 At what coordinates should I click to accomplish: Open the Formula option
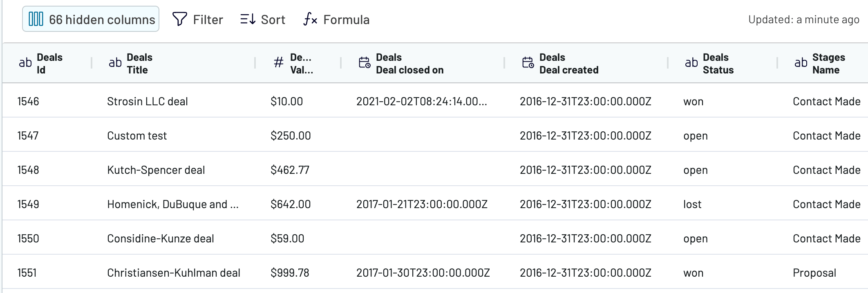[336, 19]
